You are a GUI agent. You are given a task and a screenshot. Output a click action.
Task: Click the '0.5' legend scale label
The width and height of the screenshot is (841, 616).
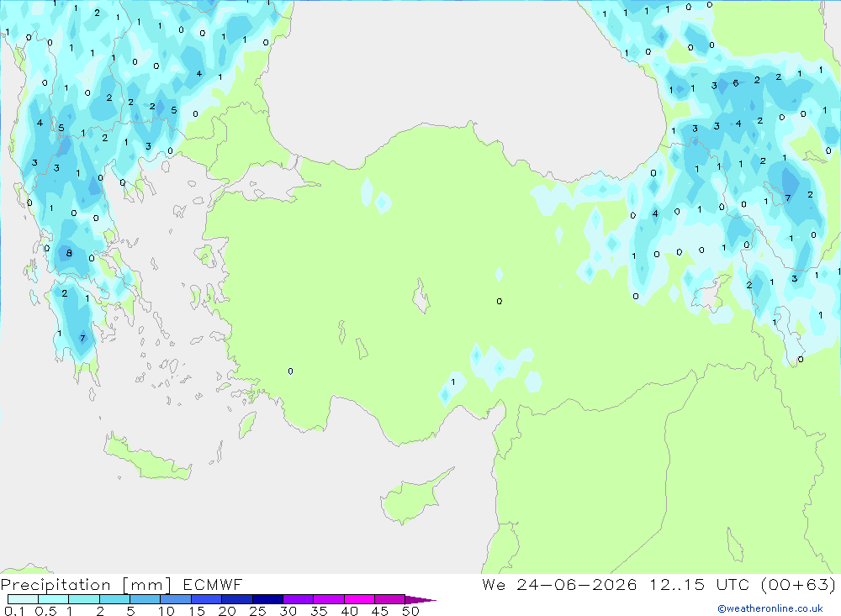(45, 611)
